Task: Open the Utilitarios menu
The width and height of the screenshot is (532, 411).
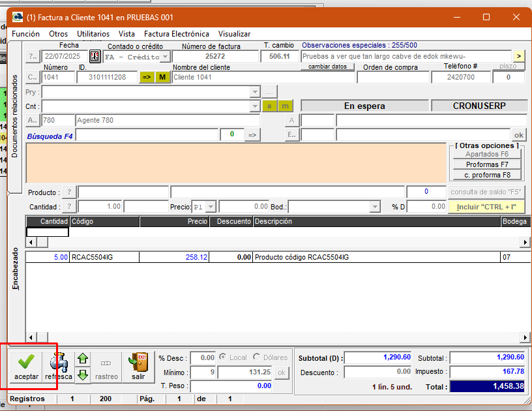Action: point(93,34)
